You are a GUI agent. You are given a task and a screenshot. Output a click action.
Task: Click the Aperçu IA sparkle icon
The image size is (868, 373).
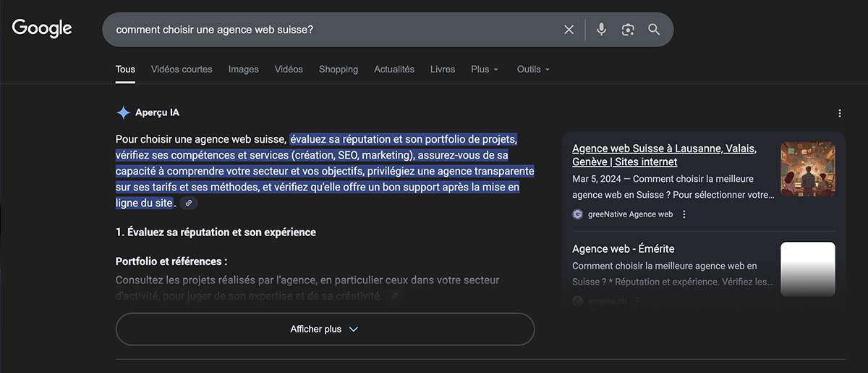click(123, 113)
